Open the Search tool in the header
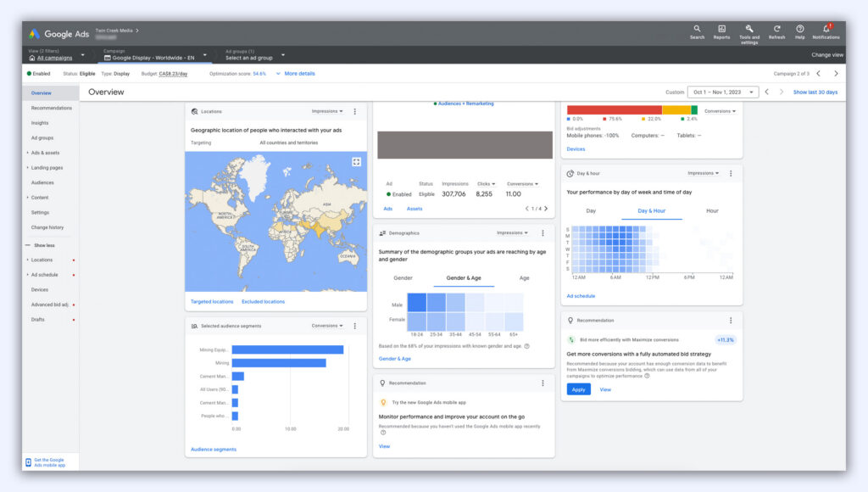868x492 pixels. coord(697,32)
